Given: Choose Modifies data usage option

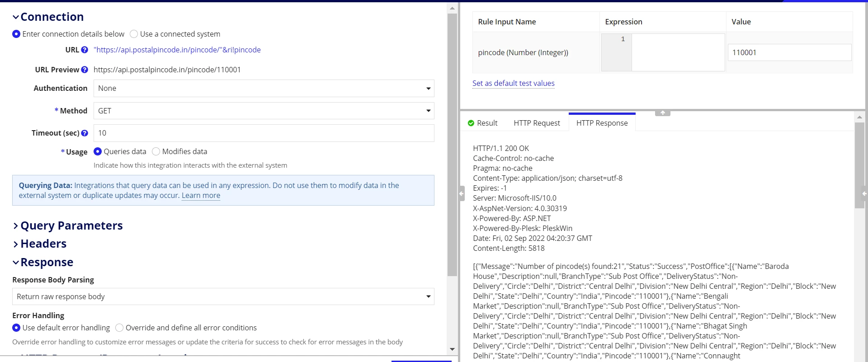Looking at the screenshot, I should (x=156, y=151).
